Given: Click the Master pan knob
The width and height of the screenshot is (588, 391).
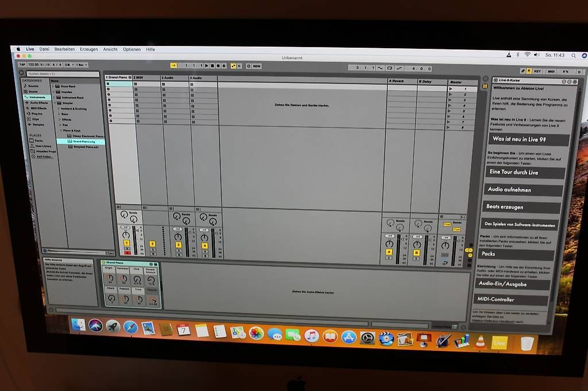Looking at the screenshot, I should click(445, 246).
